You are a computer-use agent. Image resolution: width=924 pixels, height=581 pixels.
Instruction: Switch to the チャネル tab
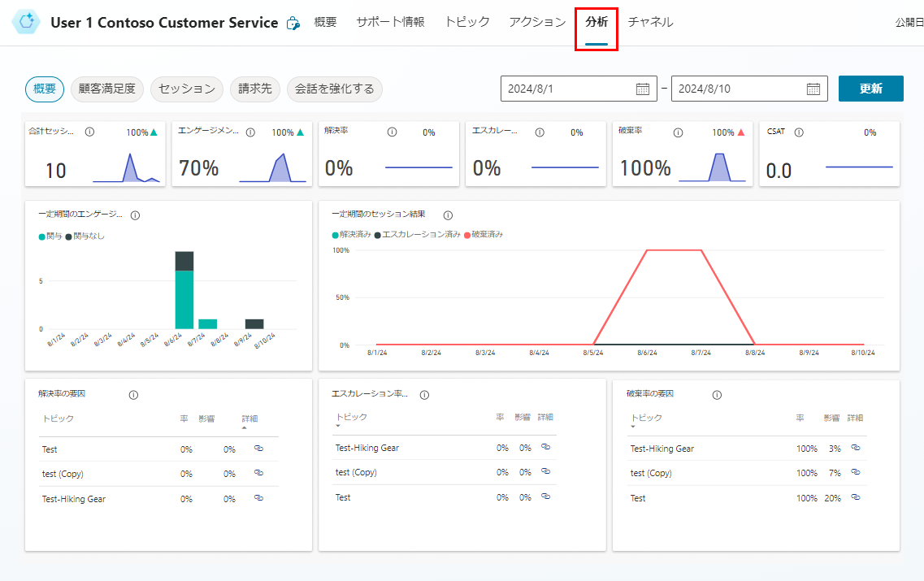(650, 22)
